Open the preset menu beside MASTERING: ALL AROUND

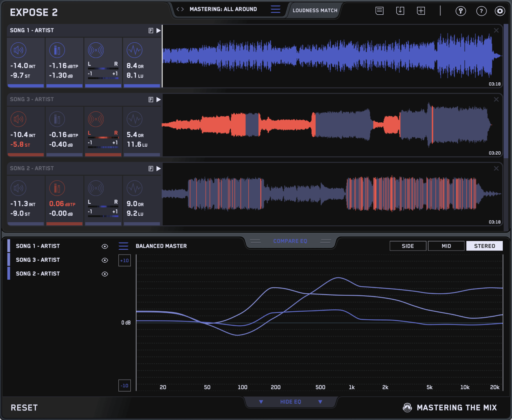point(275,9)
